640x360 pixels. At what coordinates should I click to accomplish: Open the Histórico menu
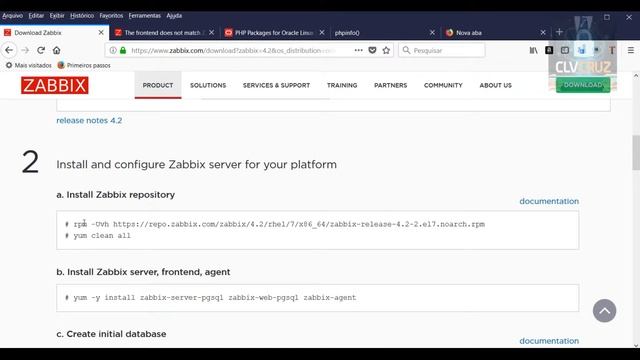pos(82,16)
